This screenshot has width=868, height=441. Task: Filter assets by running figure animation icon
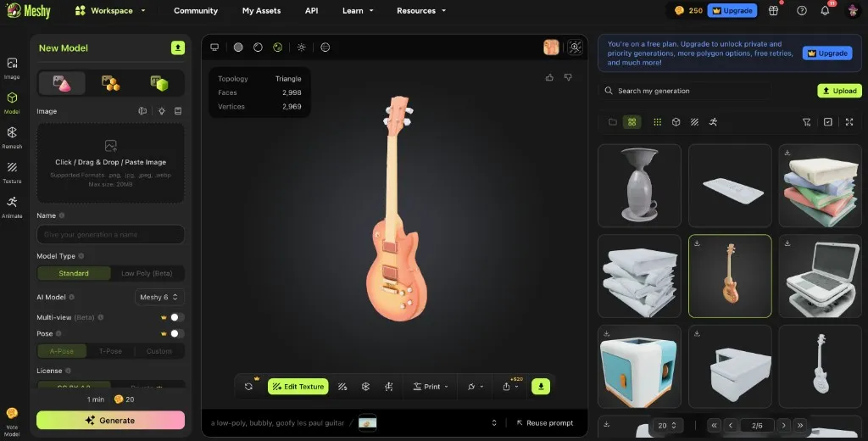tap(713, 122)
